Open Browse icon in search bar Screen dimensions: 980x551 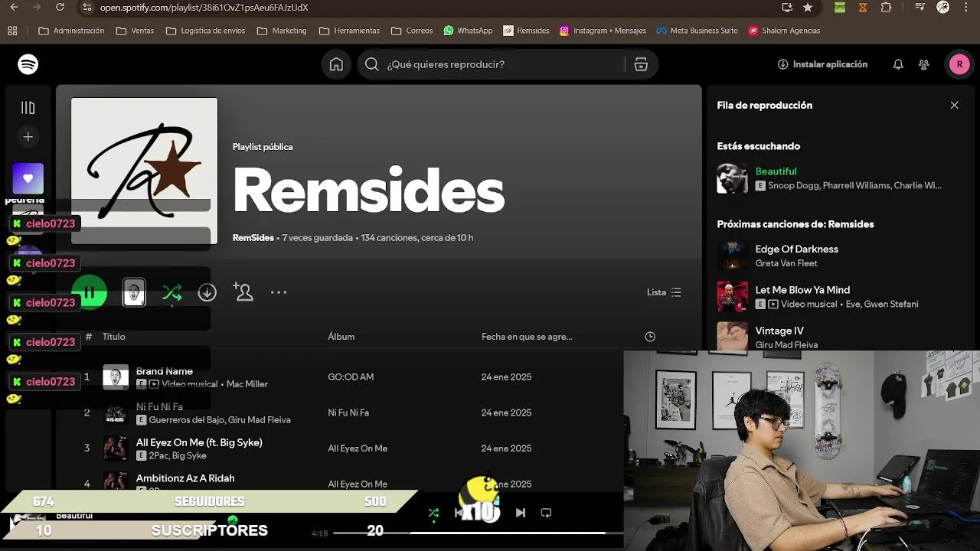(x=641, y=64)
